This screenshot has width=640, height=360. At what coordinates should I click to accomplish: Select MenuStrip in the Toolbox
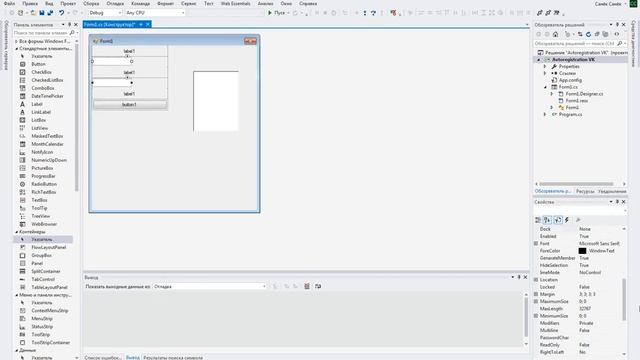42,319
